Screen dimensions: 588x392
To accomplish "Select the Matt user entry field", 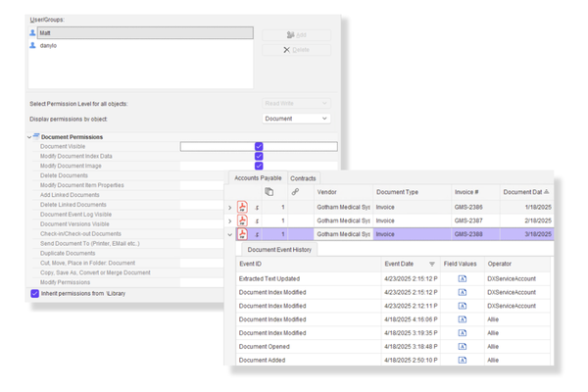I will coord(145,32).
